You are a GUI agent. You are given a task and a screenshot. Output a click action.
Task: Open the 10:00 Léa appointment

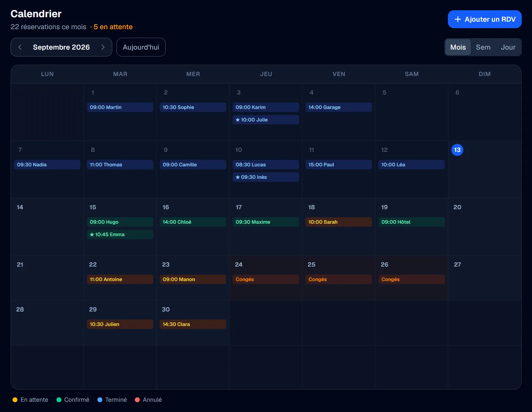coord(412,165)
